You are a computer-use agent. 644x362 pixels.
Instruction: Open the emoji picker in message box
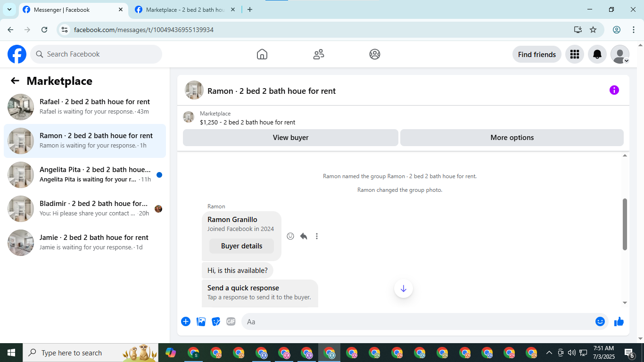600,321
